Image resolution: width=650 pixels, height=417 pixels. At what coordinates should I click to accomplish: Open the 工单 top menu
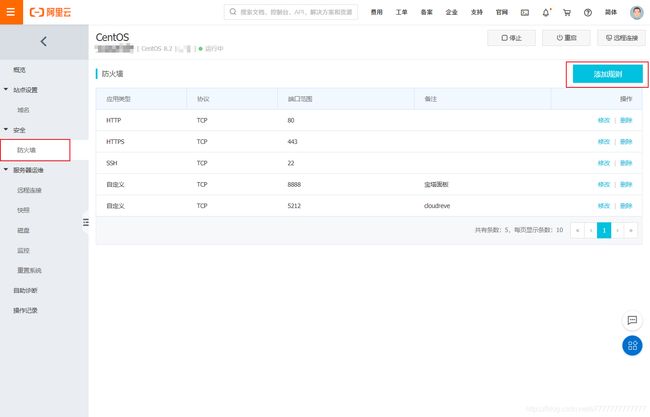coord(401,12)
